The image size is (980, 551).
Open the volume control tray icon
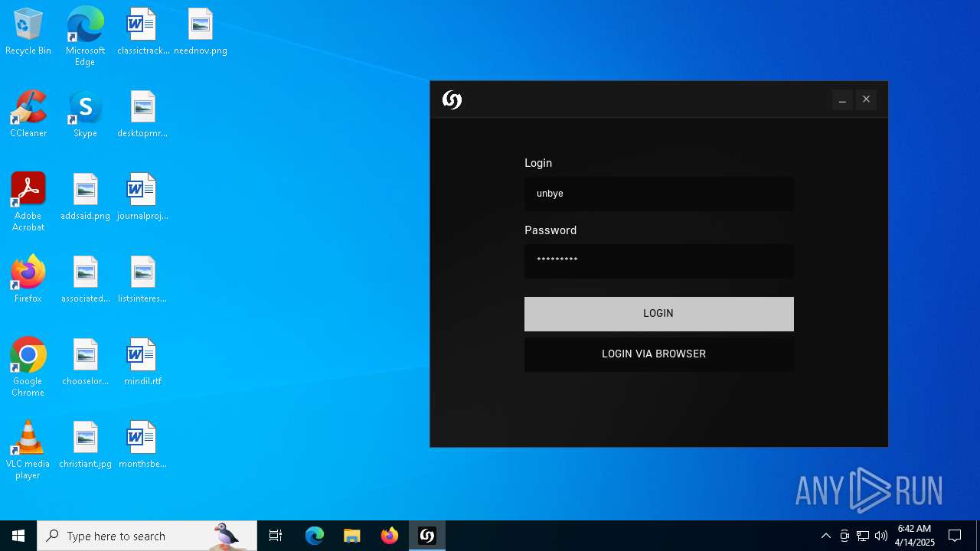(x=881, y=536)
